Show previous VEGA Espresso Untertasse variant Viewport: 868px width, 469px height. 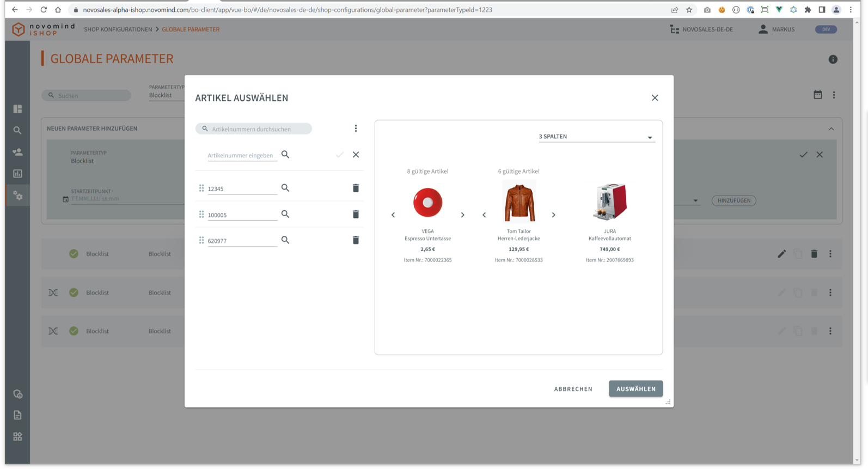point(393,215)
